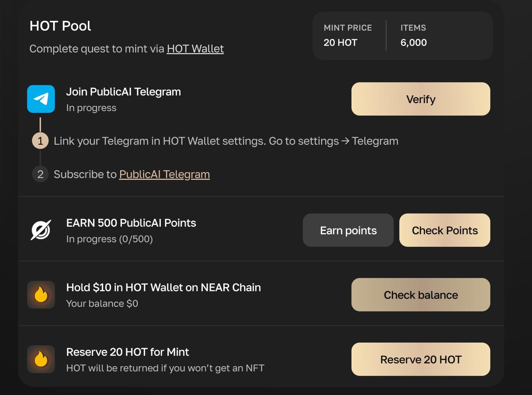Click the Link your Telegram step instruction
This screenshot has width=532, height=395.
tap(226, 141)
